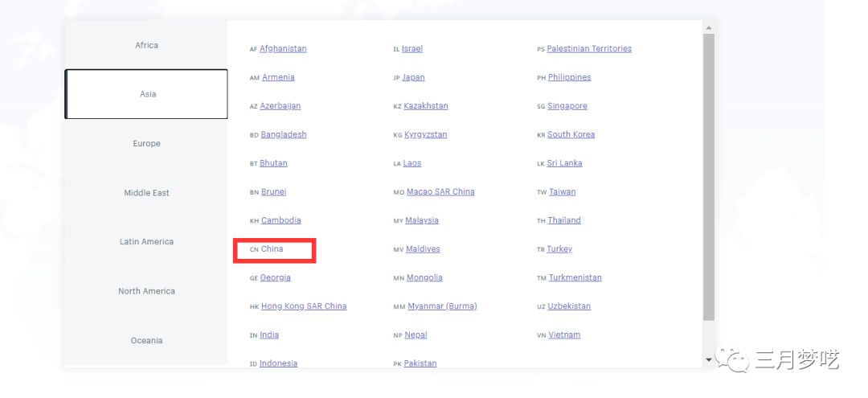868x398 pixels.
Task: Click the scrollbar down arrow
Action: [708, 360]
